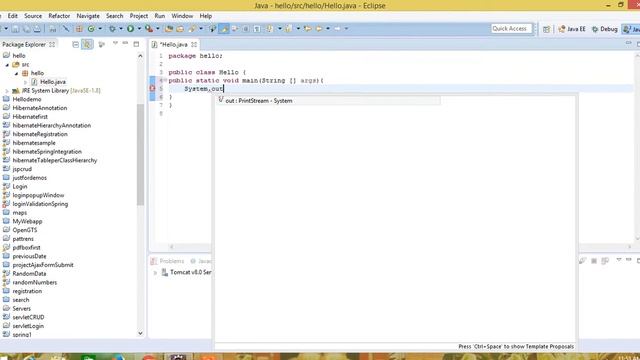640x360 pixels.
Task: Select the HibernateAnnotation project
Action: 40,108
